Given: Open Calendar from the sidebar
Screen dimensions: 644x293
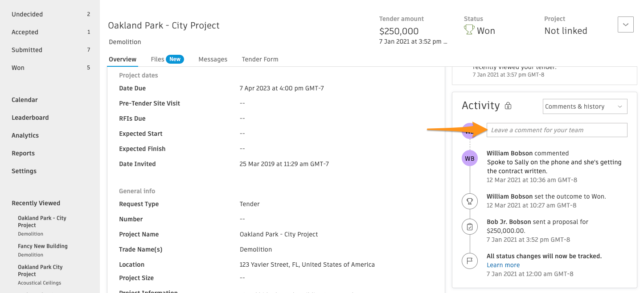Looking at the screenshot, I should 24,100.
